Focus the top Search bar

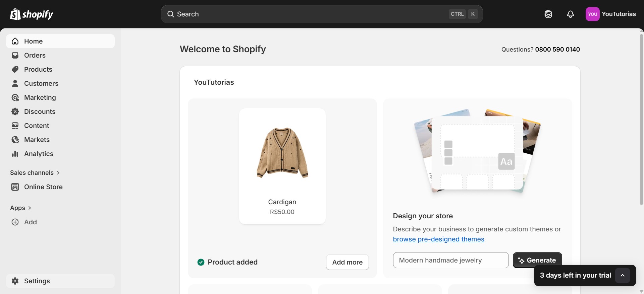(322, 14)
